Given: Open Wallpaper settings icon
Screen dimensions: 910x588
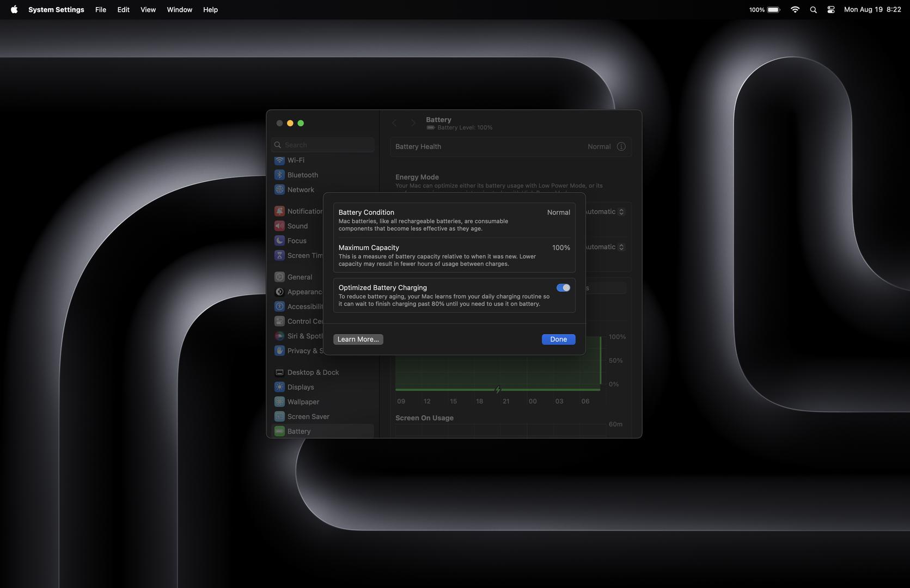Looking at the screenshot, I should point(279,402).
